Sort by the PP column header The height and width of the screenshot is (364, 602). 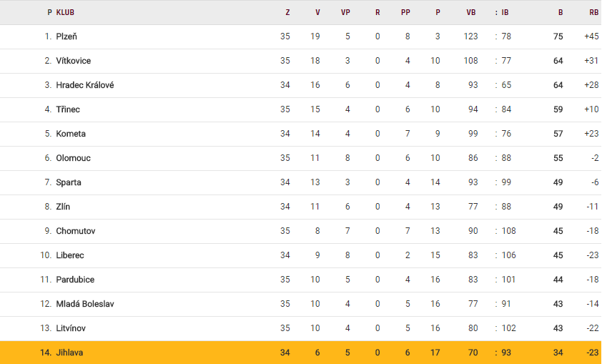[x=405, y=12]
